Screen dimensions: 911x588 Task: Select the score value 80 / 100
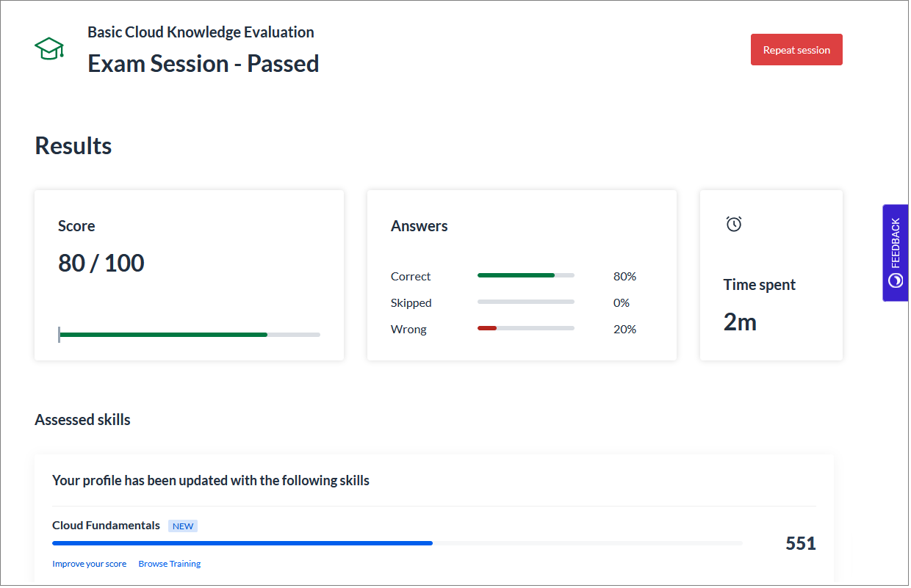[x=101, y=263]
